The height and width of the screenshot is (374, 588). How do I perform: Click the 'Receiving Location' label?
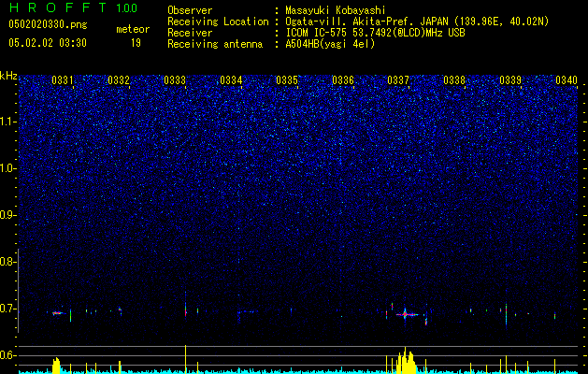coord(218,22)
